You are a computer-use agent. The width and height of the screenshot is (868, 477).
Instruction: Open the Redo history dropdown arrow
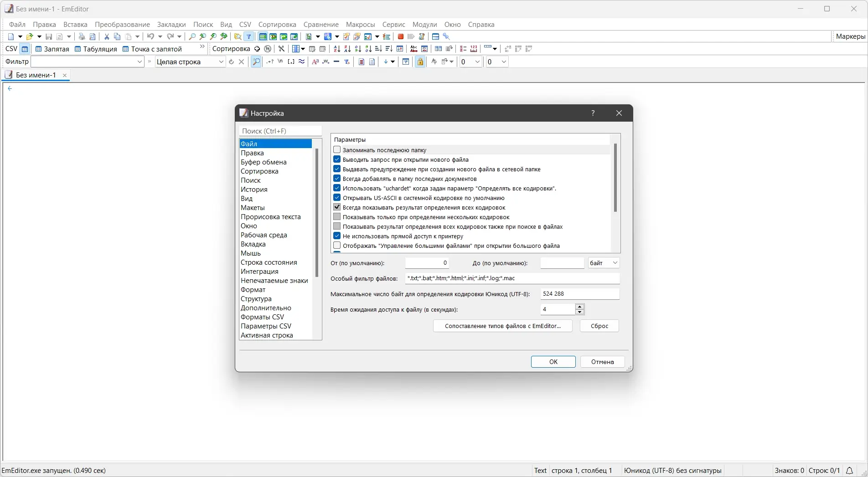coord(180,36)
